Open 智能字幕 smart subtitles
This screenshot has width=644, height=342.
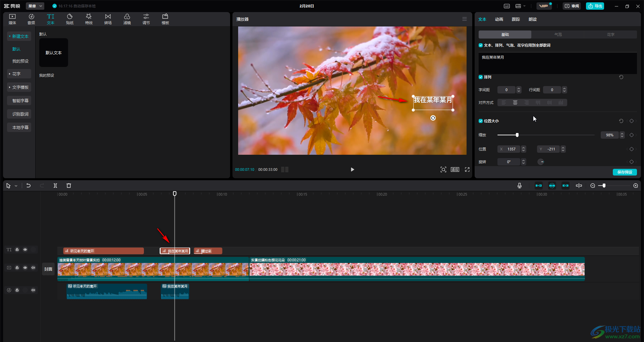pyautogui.click(x=19, y=100)
